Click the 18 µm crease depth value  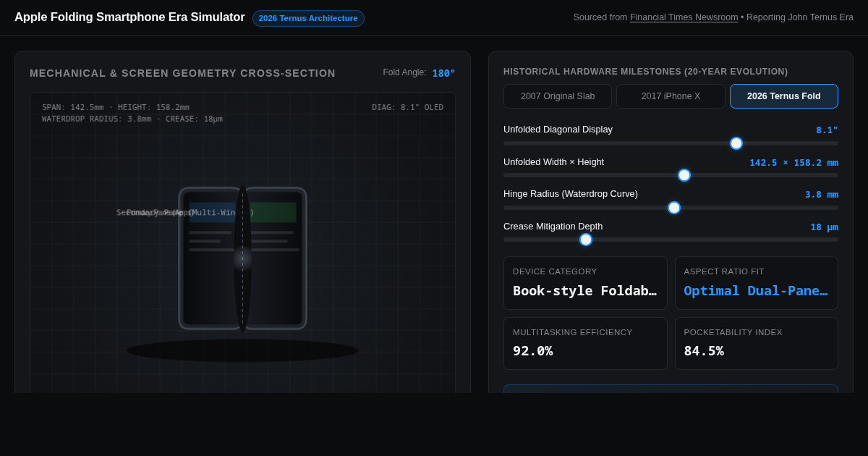pos(824,227)
